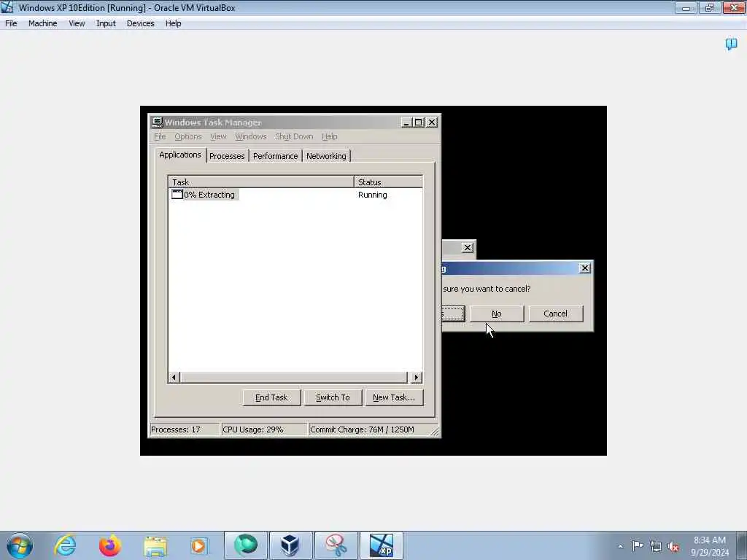
Task: Click the End Task button
Action: coord(271,397)
